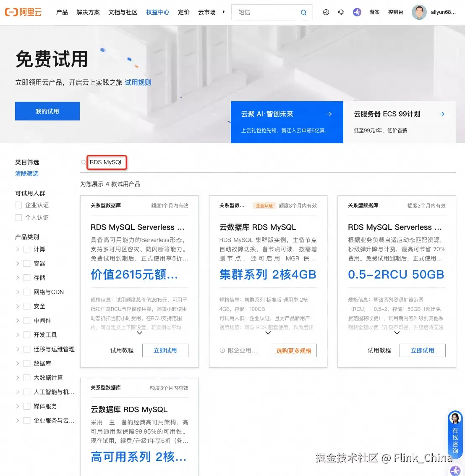465x476 pixels.
Task: Check the 个人认证 checkbox
Action: pos(18,218)
